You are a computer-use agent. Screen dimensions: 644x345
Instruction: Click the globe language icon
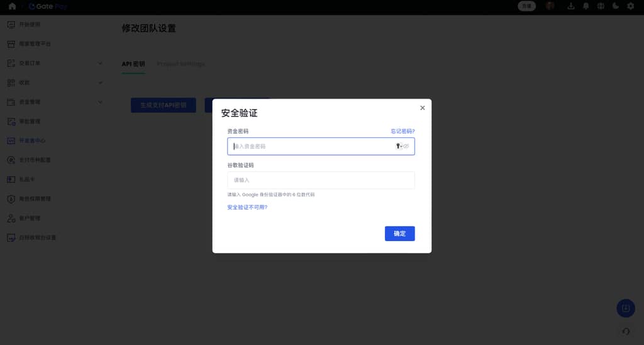[x=601, y=6]
